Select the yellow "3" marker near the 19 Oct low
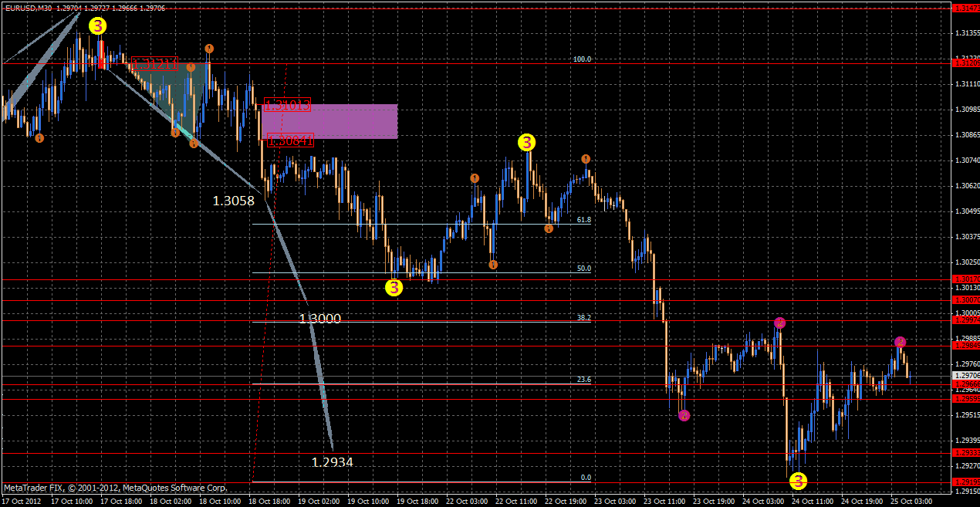 (x=394, y=287)
